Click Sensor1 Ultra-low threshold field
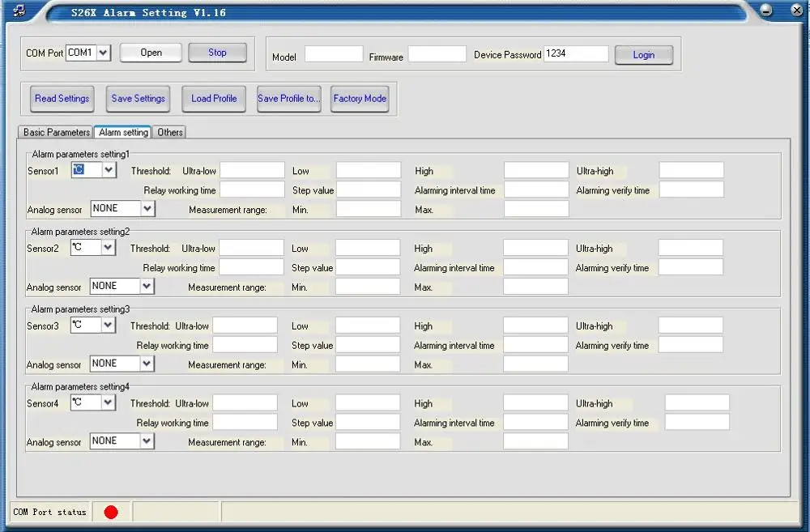 tap(252, 171)
